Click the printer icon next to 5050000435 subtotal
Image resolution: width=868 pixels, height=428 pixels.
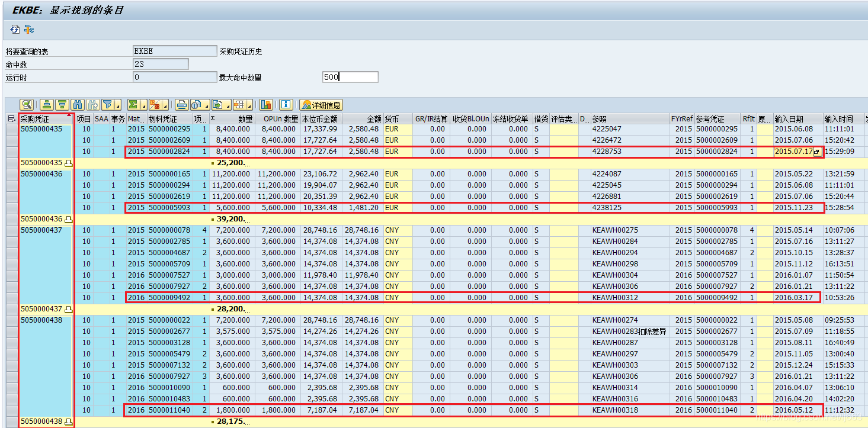click(x=68, y=162)
